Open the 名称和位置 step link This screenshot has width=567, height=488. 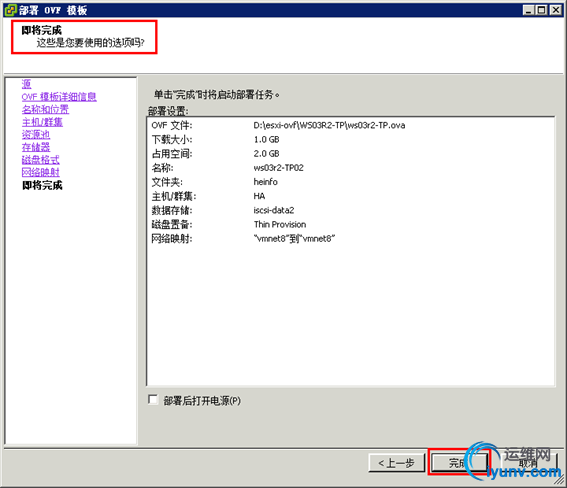(45, 109)
